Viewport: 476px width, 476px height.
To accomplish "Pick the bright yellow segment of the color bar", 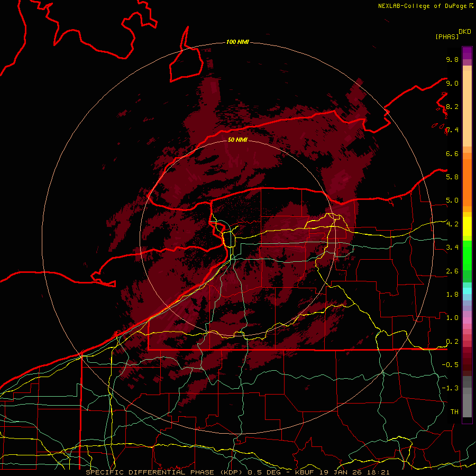I will point(467,226).
